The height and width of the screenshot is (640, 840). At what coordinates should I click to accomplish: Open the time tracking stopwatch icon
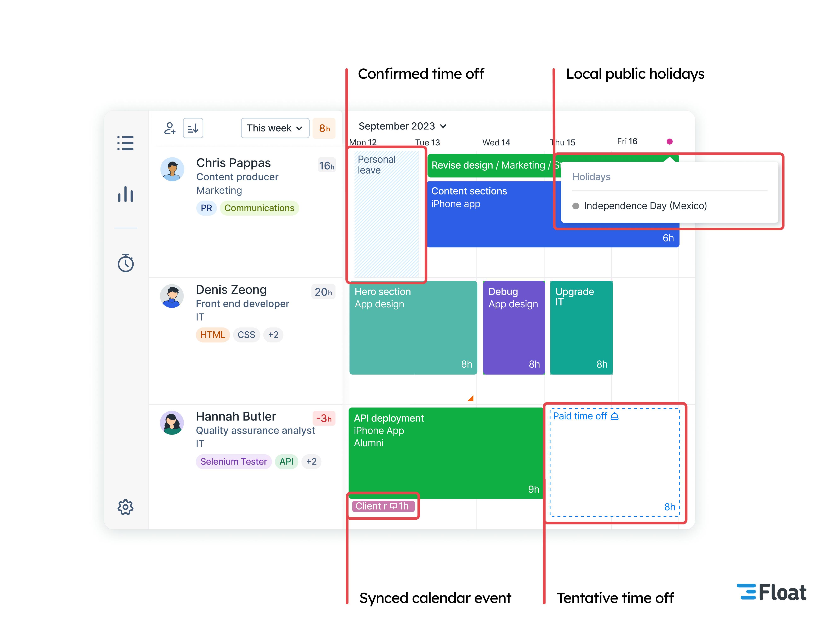click(x=125, y=263)
